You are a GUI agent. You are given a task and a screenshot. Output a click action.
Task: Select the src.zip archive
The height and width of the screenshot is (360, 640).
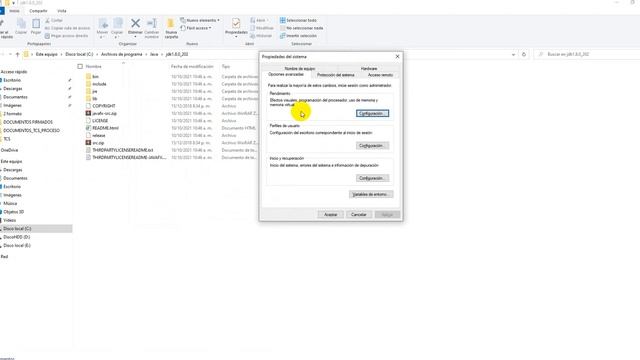click(x=98, y=143)
